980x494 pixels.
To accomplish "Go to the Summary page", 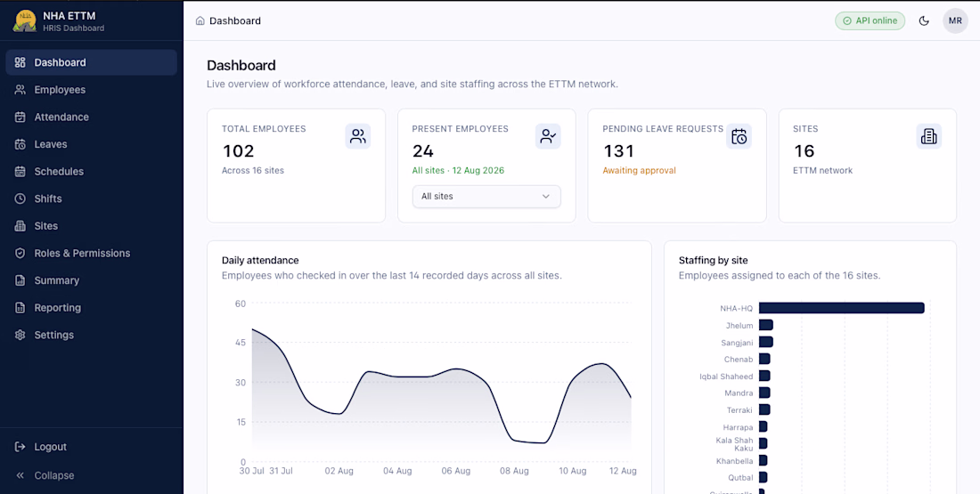I will tap(91, 280).
